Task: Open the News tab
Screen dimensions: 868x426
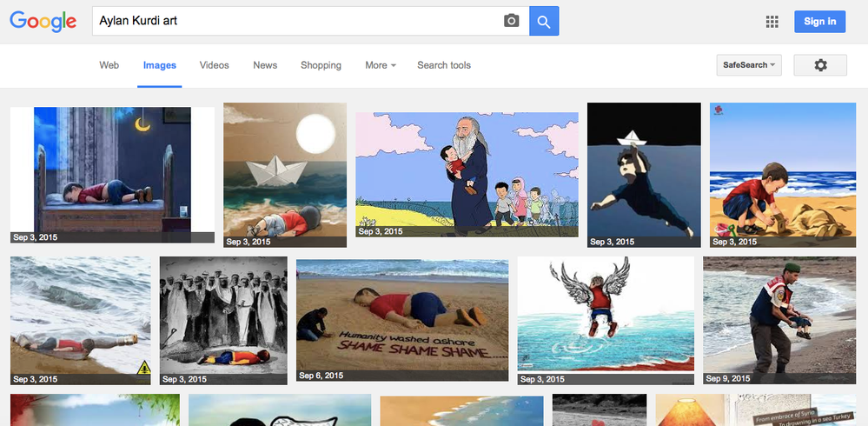Action: coord(265,65)
